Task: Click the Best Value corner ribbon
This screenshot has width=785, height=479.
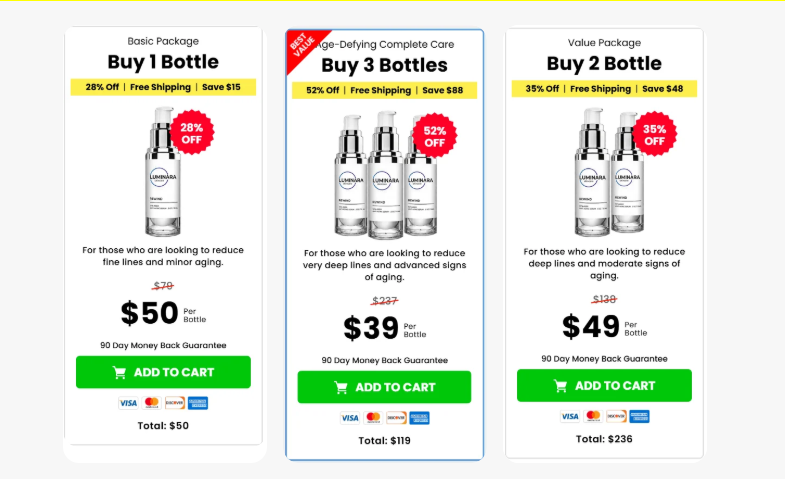Action: [300, 47]
